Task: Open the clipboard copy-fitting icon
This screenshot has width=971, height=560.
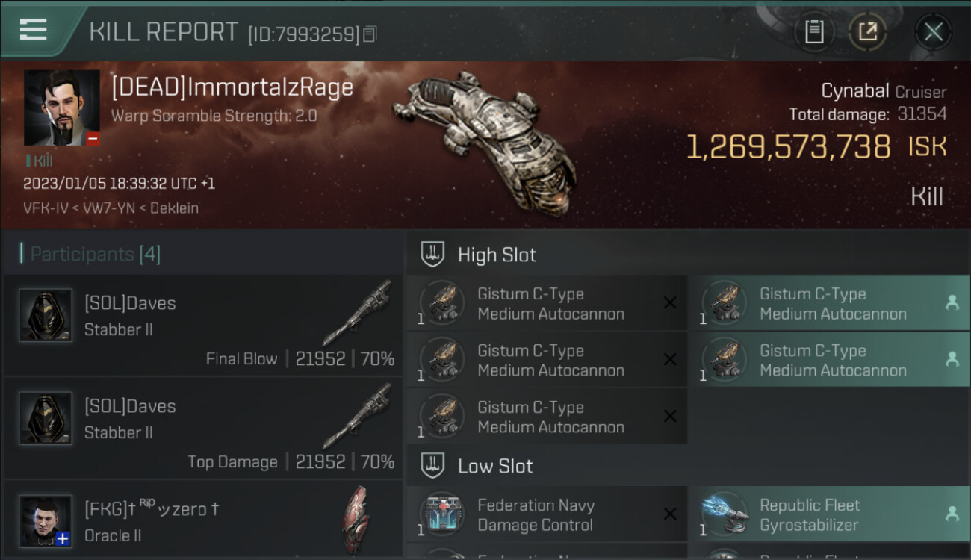Action: tap(814, 31)
